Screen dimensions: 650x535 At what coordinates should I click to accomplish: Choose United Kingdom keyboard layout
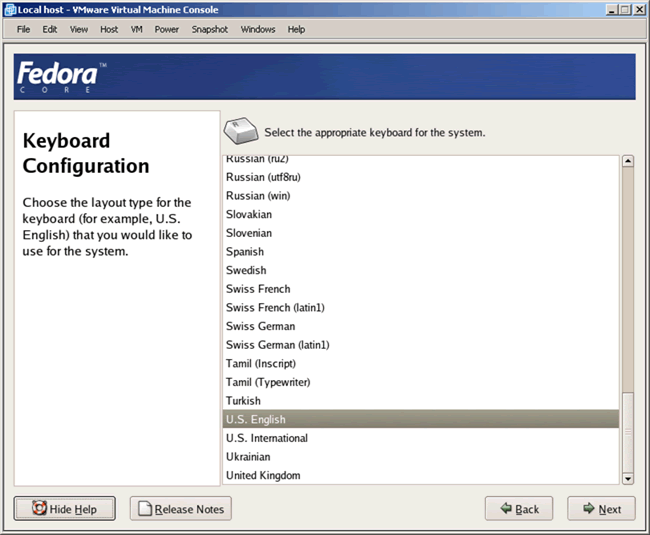click(x=263, y=475)
